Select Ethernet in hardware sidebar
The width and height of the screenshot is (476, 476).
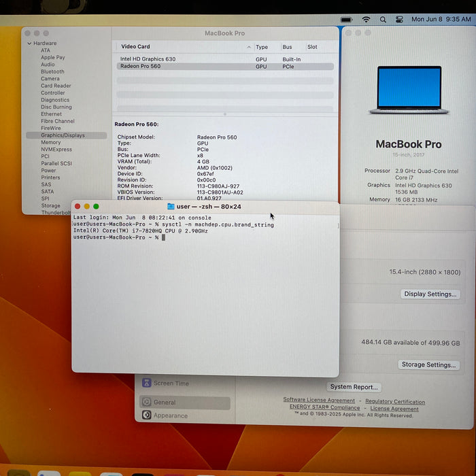(x=51, y=114)
